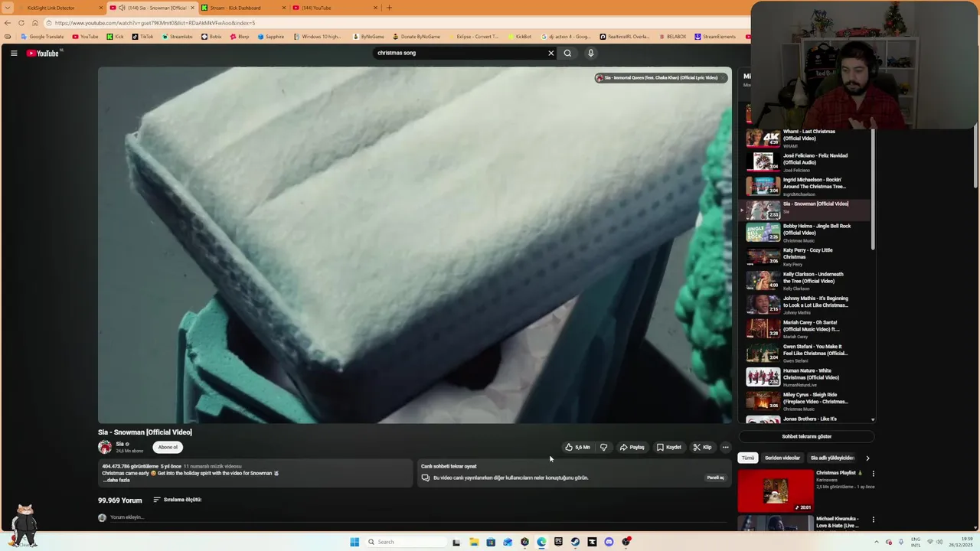
Task: Play Wham! Last Christmas from playlist
Action: 805,138
